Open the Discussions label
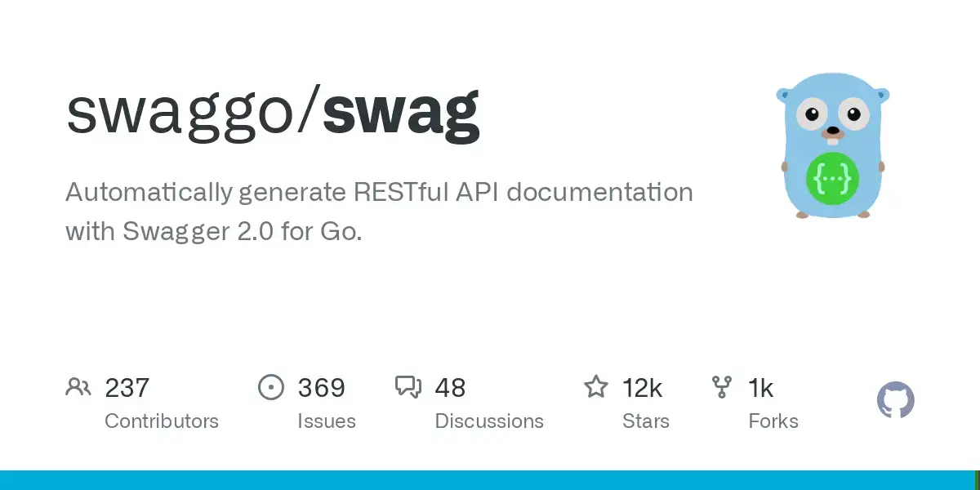 pos(489,421)
